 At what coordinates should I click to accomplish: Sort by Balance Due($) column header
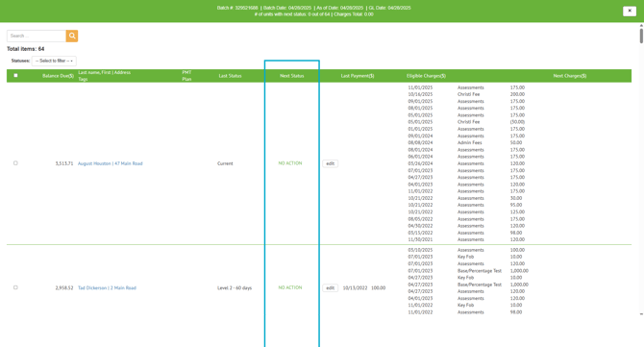tap(58, 76)
